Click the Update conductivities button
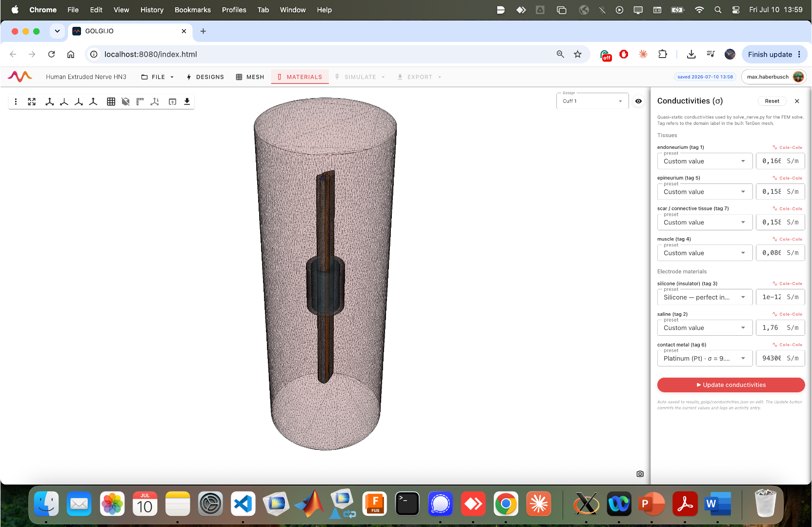Image resolution: width=812 pixels, height=527 pixels. (x=731, y=385)
